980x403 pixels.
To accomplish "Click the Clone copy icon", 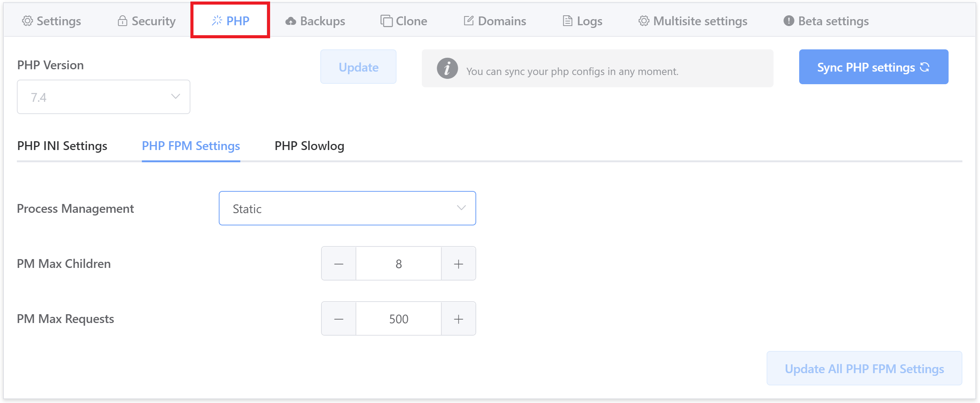I will [386, 21].
